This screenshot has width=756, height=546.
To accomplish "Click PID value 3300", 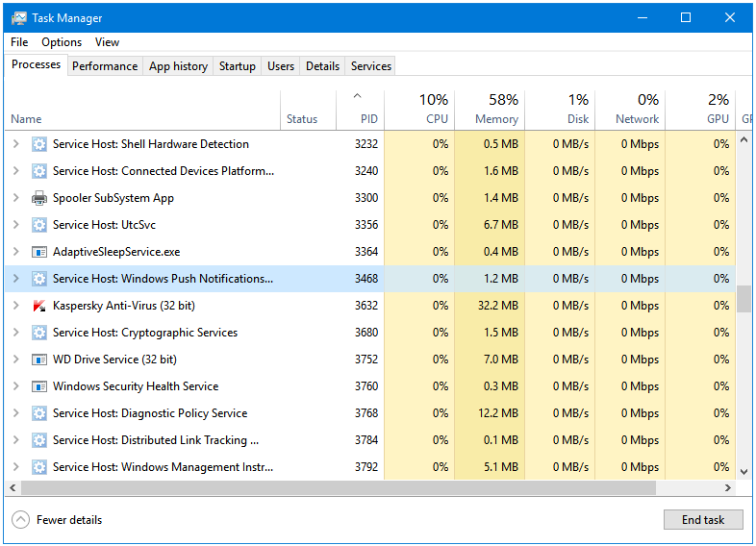I will (x=366, y=198).
